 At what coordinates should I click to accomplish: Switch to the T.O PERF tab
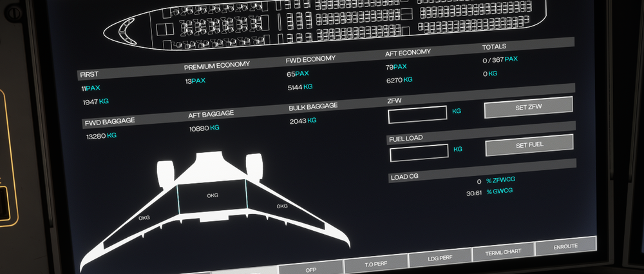[376, 262]
